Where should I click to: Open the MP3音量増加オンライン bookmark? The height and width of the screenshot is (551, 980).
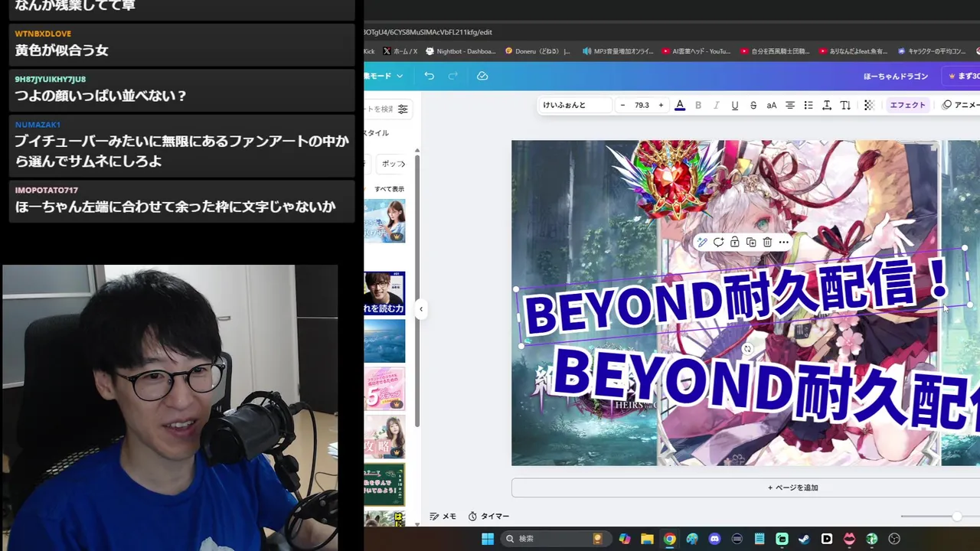[x=619, y=51]
